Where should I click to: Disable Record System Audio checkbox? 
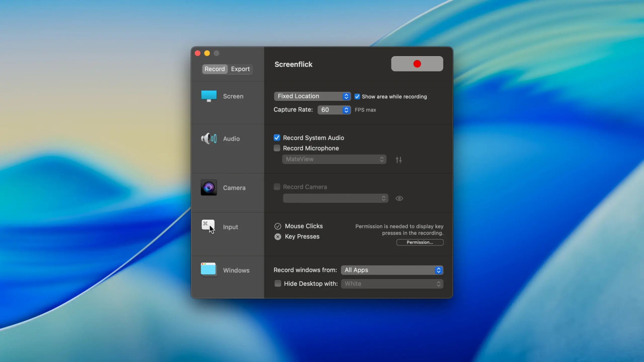click(x=277, y=138)
